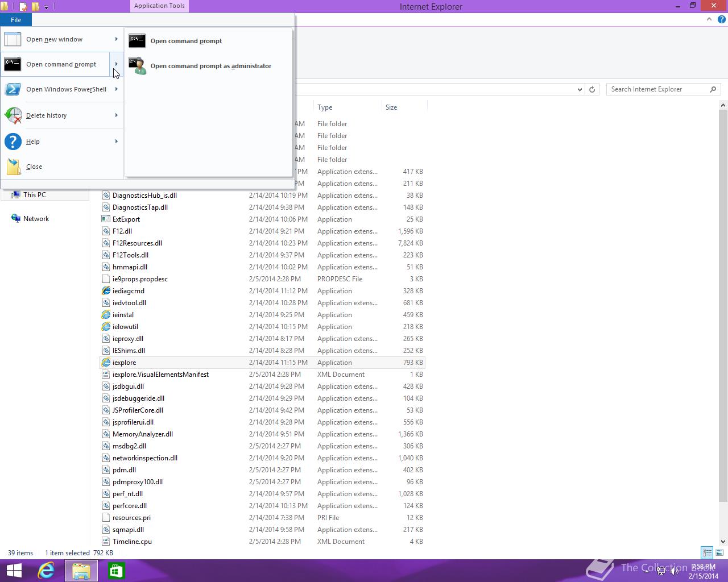Select the networkinspection.dll file

tap(262, 458)
